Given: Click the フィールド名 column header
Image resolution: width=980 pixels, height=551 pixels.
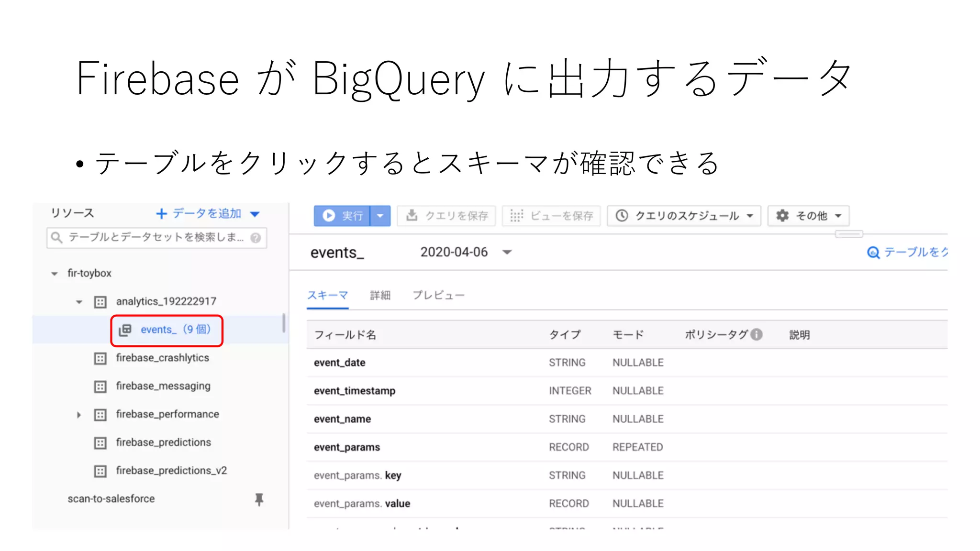Looking at the screenshot, I should click(x=345, y=335).
